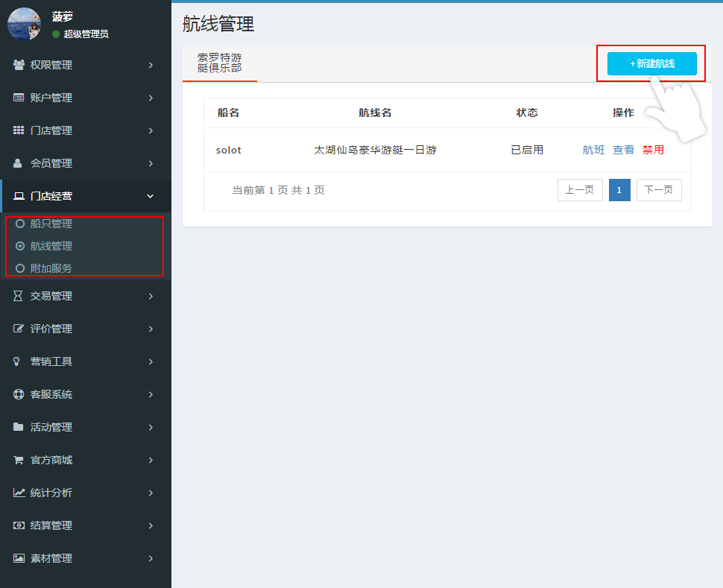The image size is (723, 588).
Task: Expand the 评价管理 chevron
Action: tap(151, 329)
